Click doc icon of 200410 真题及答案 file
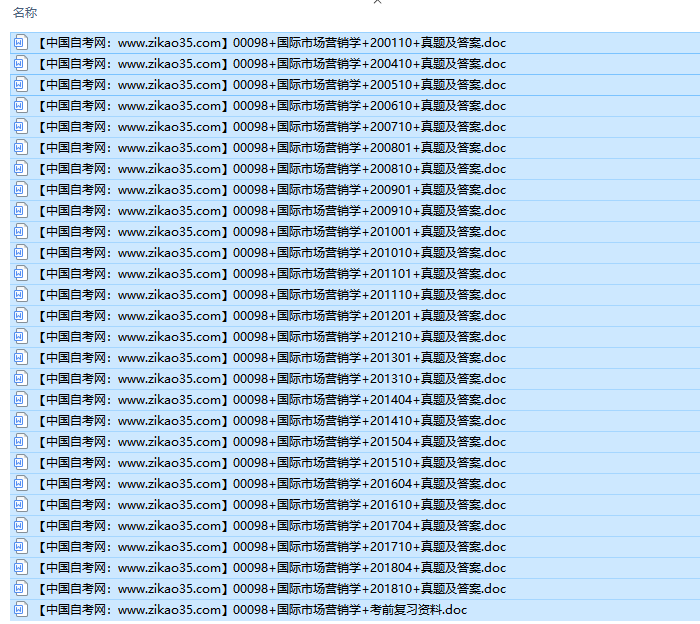700x624 pixels. [21, 63]
